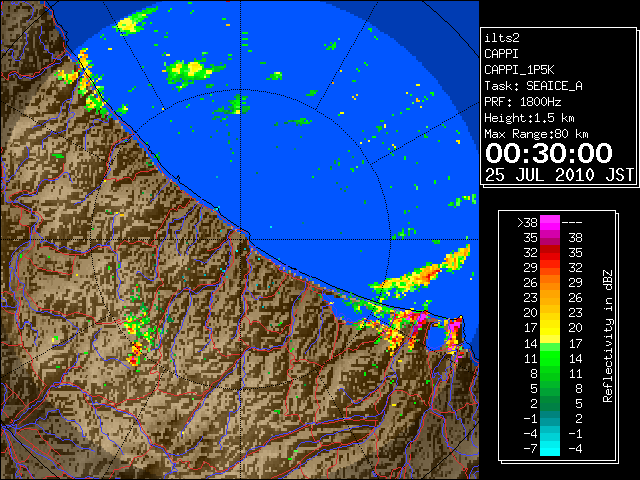Image resolution: width=640 pixels, height=480 pixels.
Task: Click the 'Max Range:80 km' text
Action: 536,134
